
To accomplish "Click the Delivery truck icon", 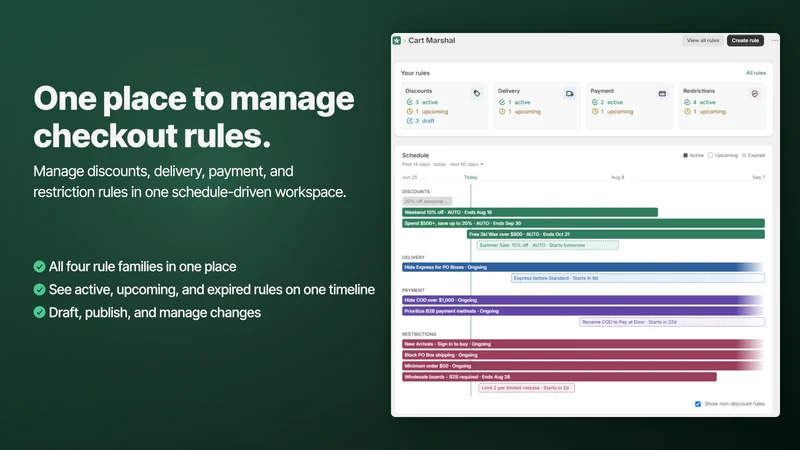I will tap(569, 93).
